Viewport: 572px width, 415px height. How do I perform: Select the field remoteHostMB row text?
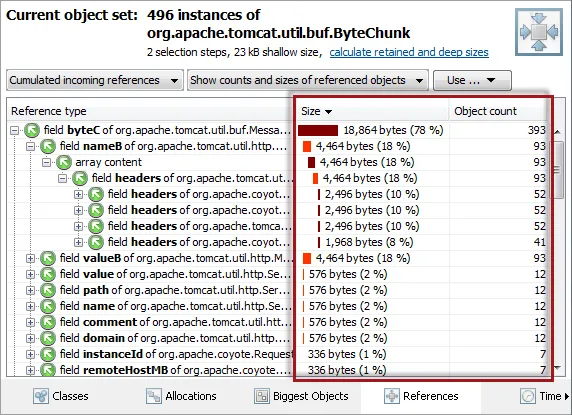tap(175, 370)
